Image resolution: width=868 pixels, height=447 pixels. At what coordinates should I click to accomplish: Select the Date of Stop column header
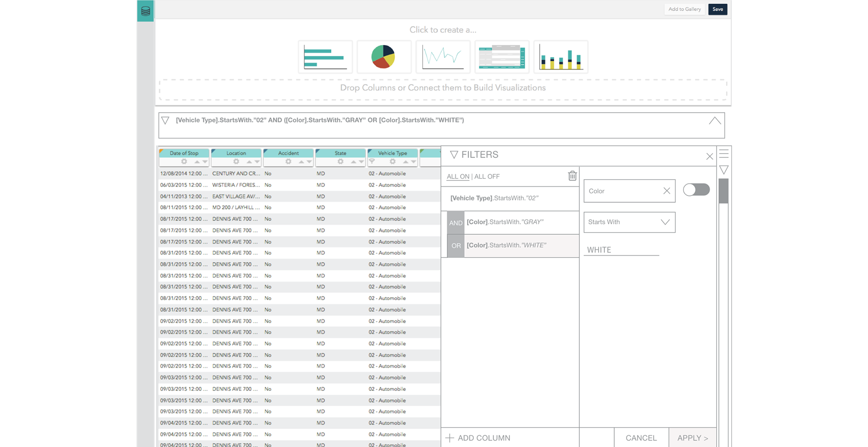184,153
